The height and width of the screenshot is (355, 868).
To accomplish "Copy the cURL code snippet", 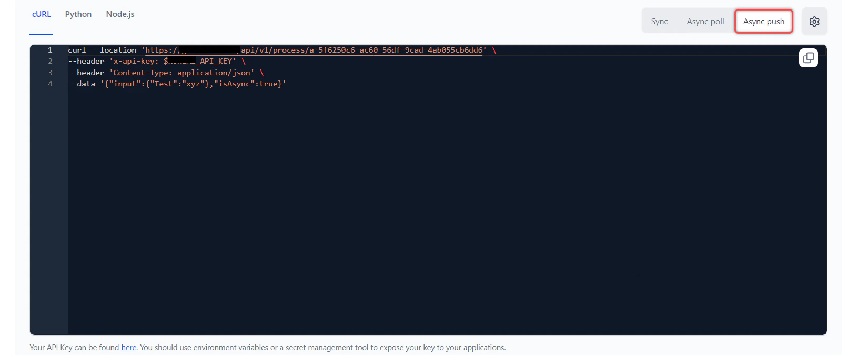I will [x=809, y=58].
